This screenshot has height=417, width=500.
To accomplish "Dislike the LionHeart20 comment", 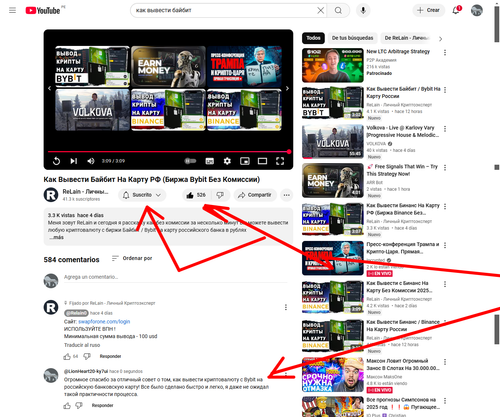I will click(x=79, y=406).
